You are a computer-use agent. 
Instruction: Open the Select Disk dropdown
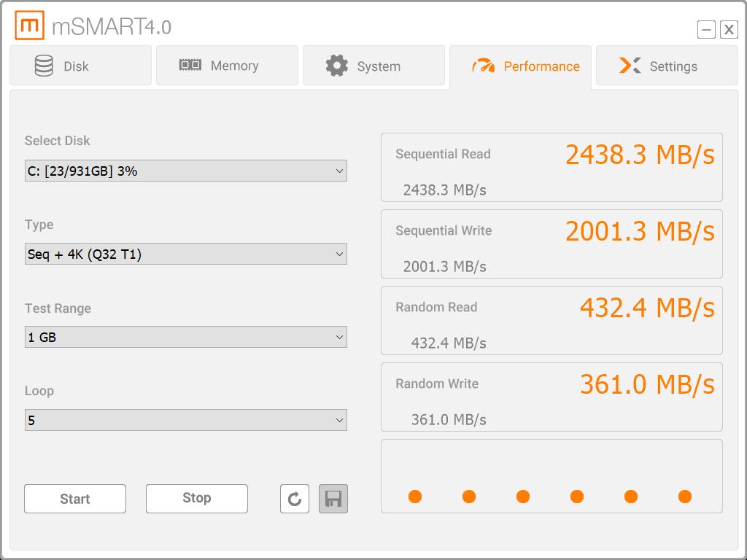click(185, 171)
